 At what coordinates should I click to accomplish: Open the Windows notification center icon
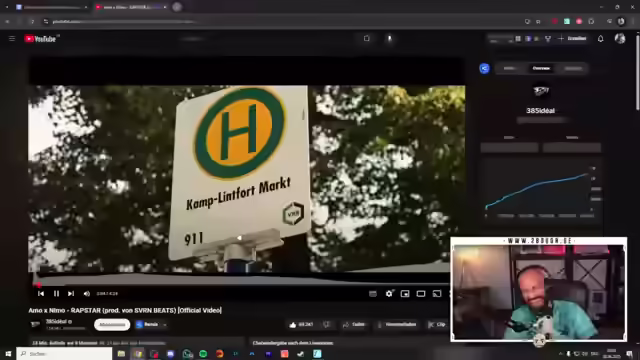[629, 353]
